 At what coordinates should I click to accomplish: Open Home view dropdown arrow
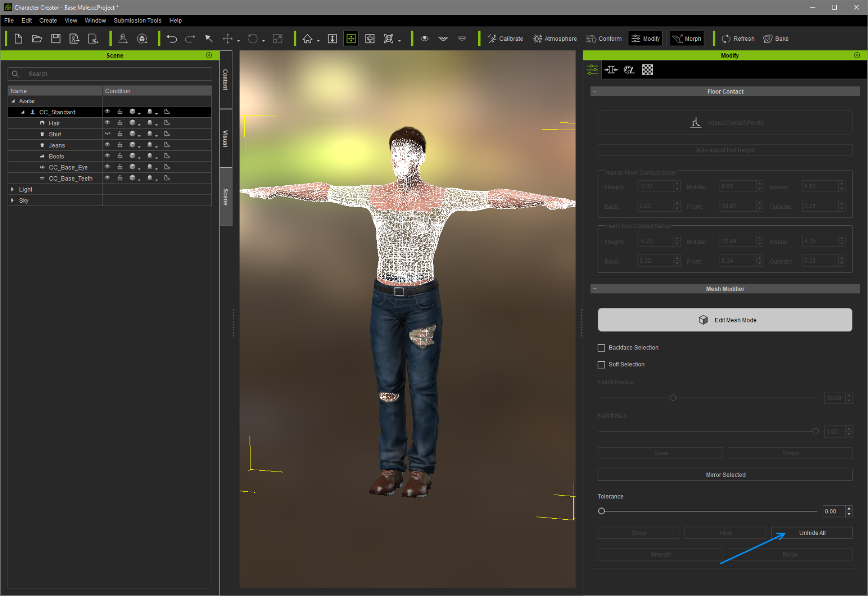click(x=318, y=41)
